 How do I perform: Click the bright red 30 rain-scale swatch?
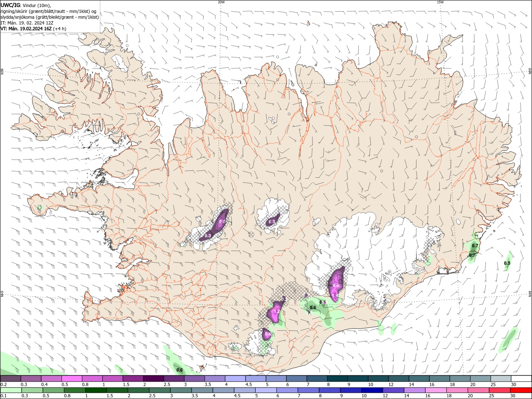click(521, 390)
